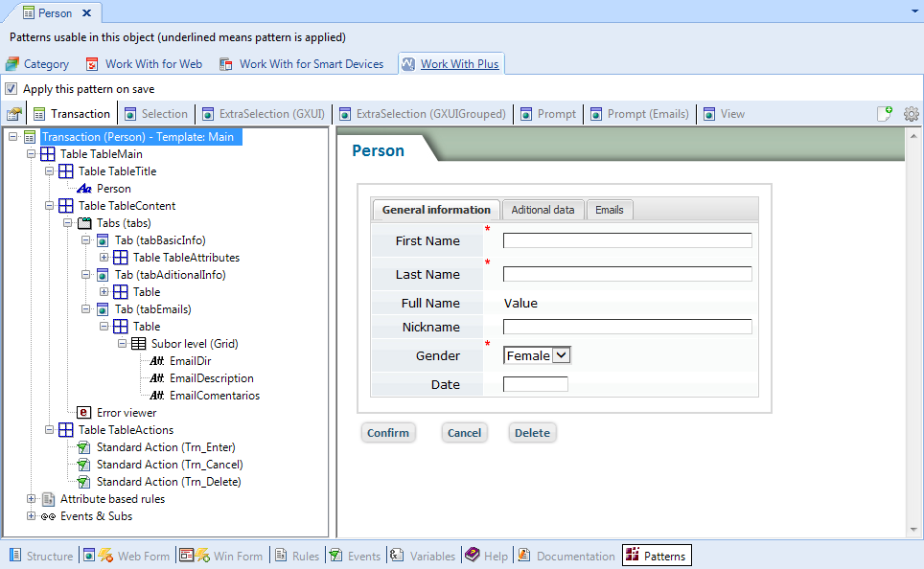The width and height of the screenshot is (924, 569).
Task: Collapse the Table TableActions node
Action: point(50,430)
